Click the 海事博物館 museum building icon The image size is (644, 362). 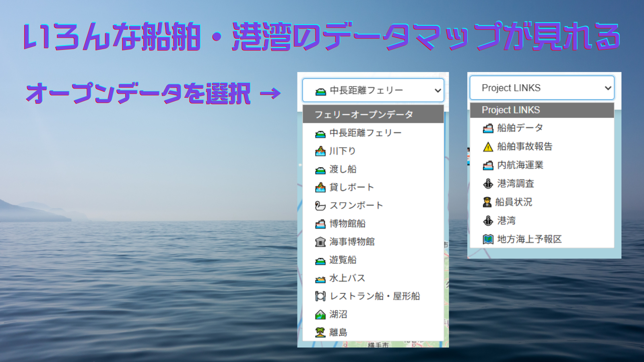[x=320, y=242]
